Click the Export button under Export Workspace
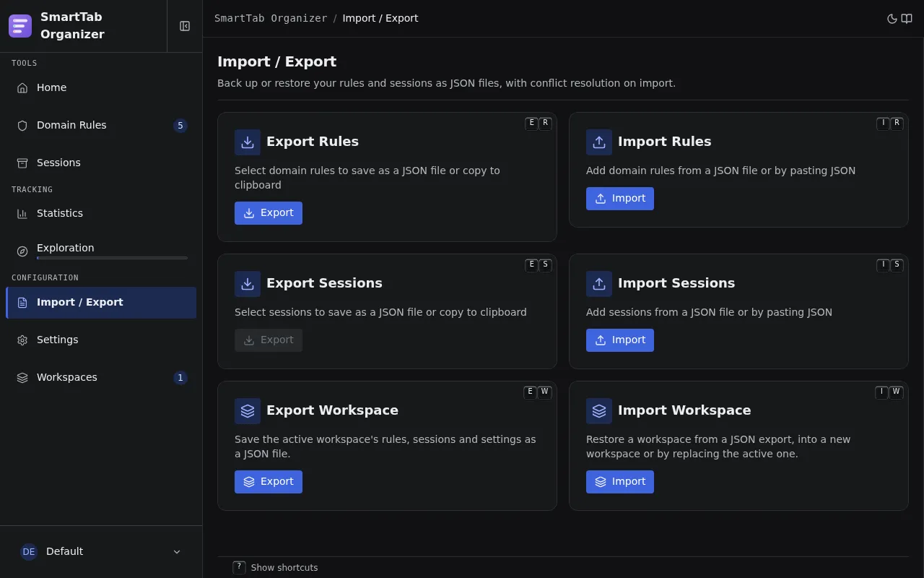This screenshot has width=924, height=578. click(269, 482)
